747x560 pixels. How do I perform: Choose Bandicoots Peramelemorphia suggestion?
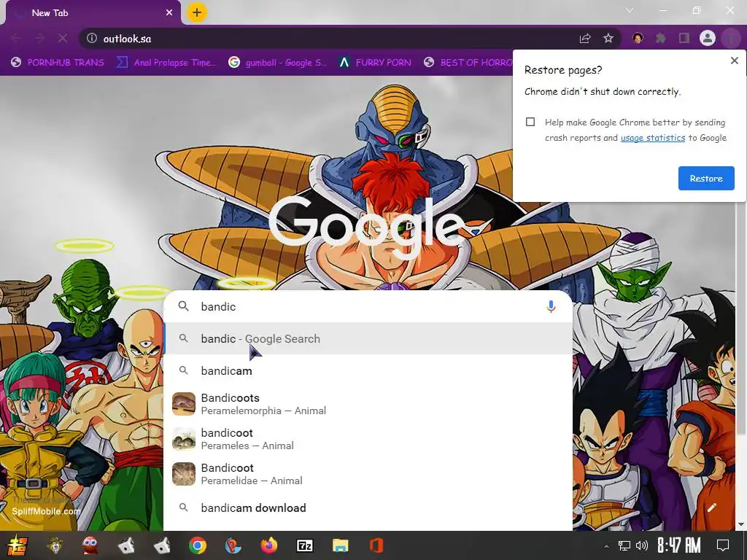368,404
